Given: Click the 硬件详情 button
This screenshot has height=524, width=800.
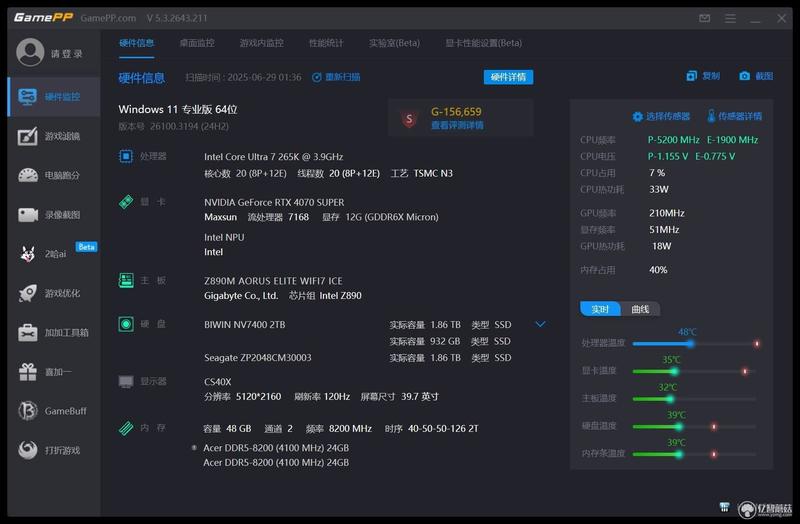Looking at the screenshot, I should click(508, 77).
